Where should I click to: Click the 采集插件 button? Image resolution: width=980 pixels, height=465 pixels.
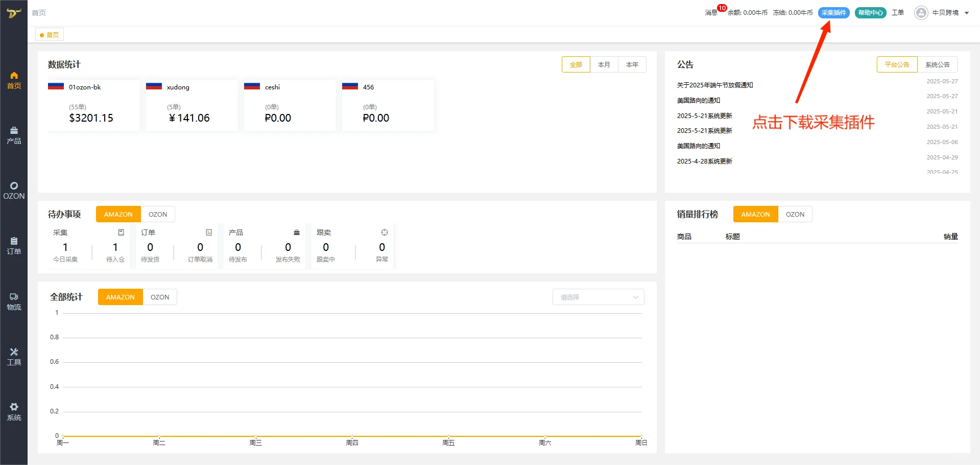834,13
